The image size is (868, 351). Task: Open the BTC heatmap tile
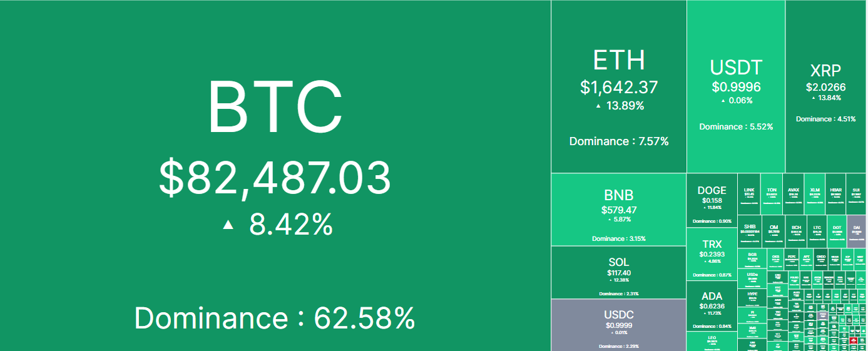point(275,175)
